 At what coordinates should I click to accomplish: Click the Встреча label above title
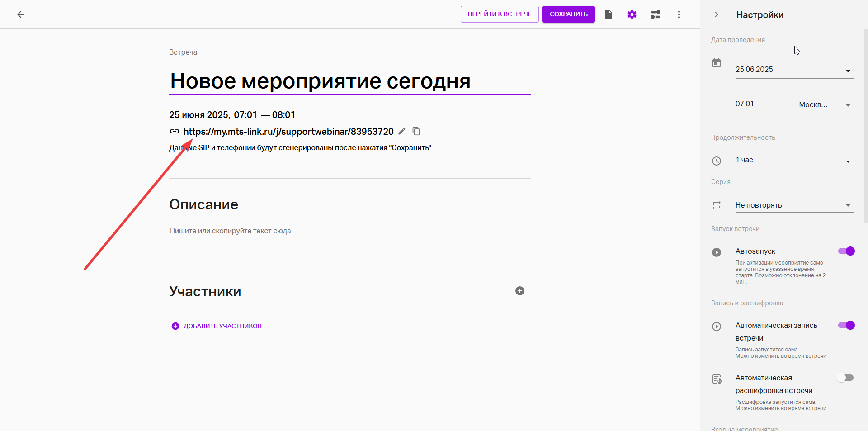183,52
